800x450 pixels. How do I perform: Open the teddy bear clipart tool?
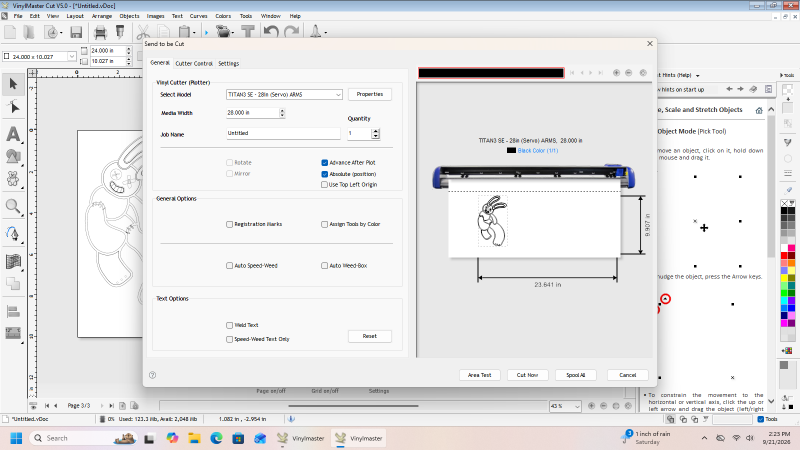13,178
